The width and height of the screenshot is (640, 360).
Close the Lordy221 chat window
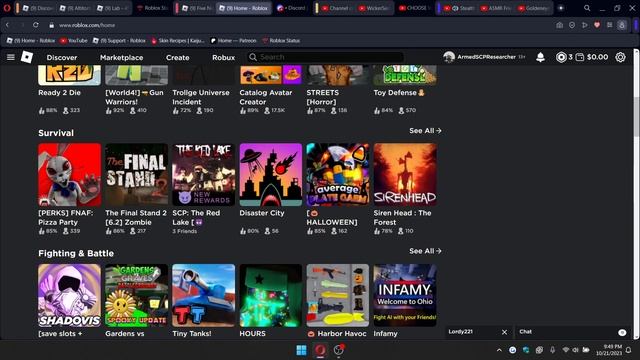click(x=504, y=332)
